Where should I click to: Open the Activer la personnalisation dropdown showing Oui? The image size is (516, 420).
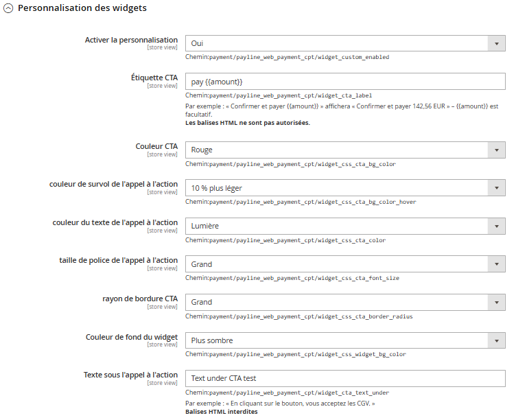pos(345,43)
